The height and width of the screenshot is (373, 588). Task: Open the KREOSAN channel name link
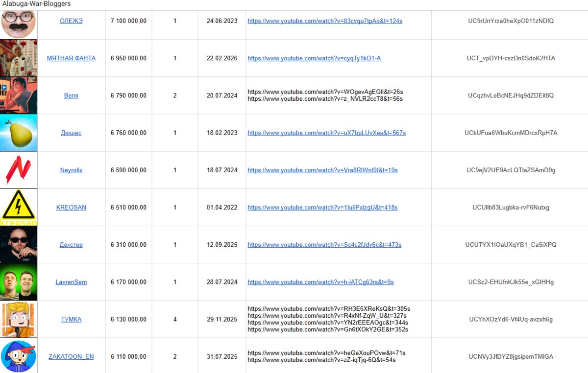71,208
